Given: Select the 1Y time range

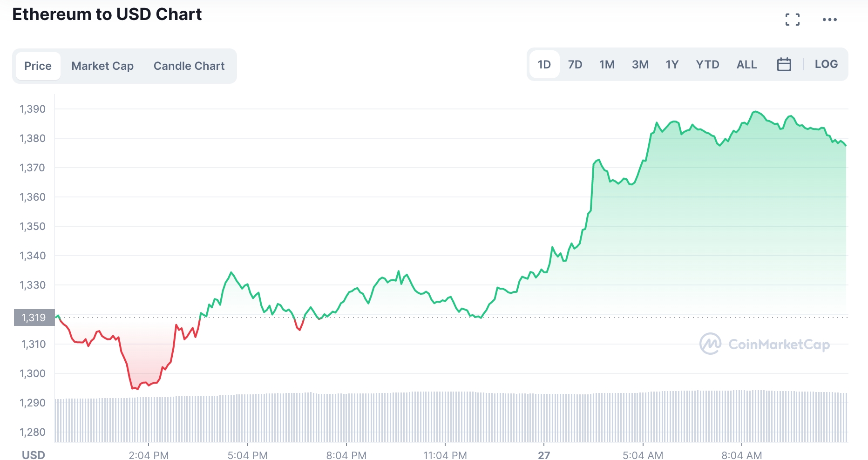Looking at the screenshot, I should click(x=672, y=64).
